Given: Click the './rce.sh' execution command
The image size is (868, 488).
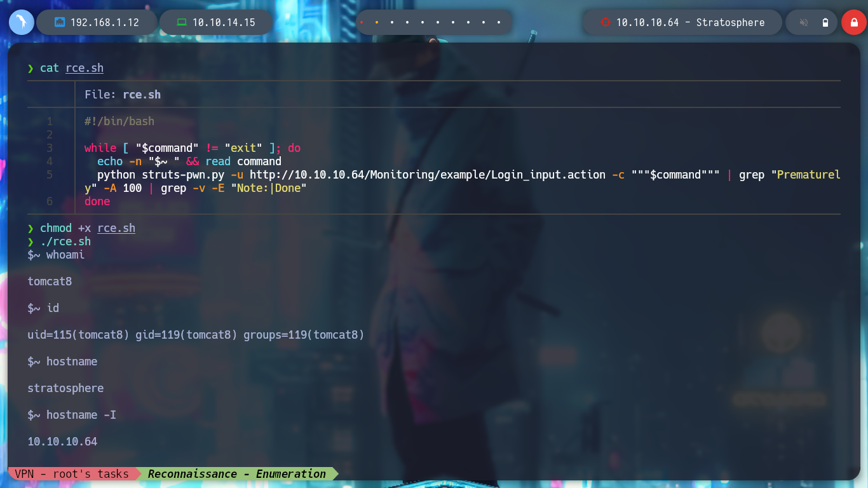Looking at the screenshot, I should 65,241.
